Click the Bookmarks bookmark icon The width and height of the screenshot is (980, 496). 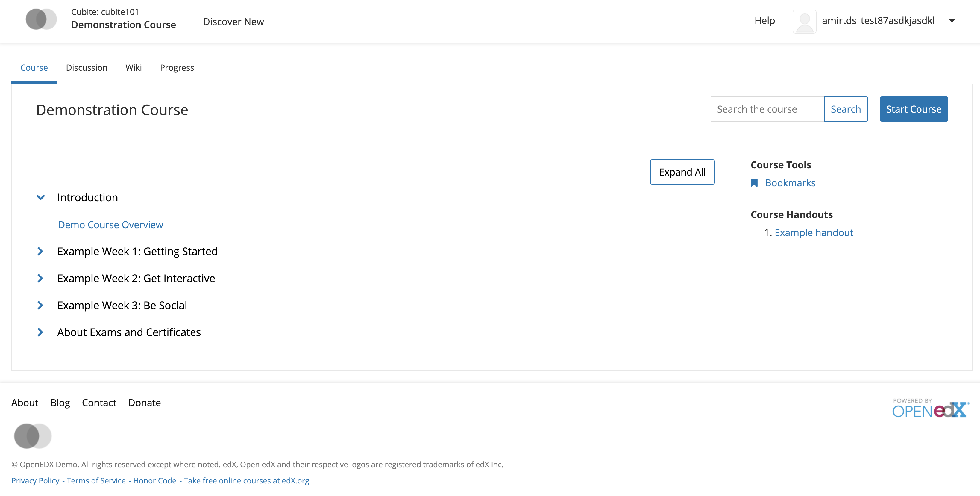tap(754, 183)
